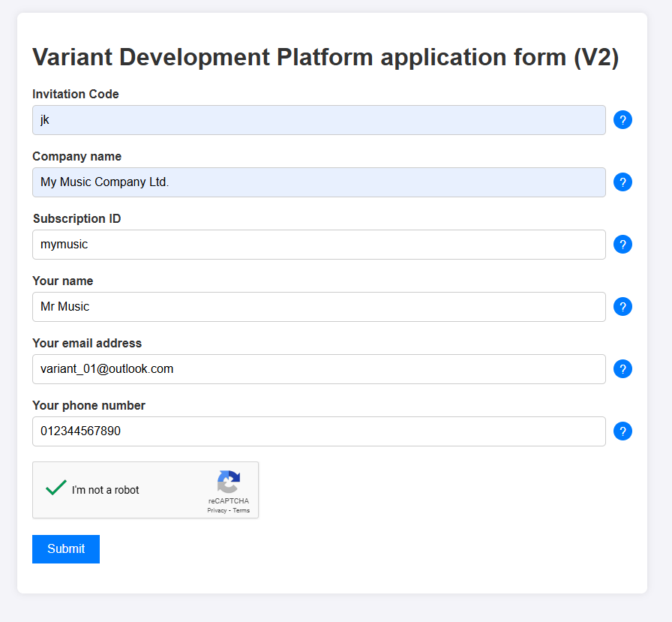Click the question mark next to Your name
The width and height of the screenshot is (672, 622).
pos(622,307)
